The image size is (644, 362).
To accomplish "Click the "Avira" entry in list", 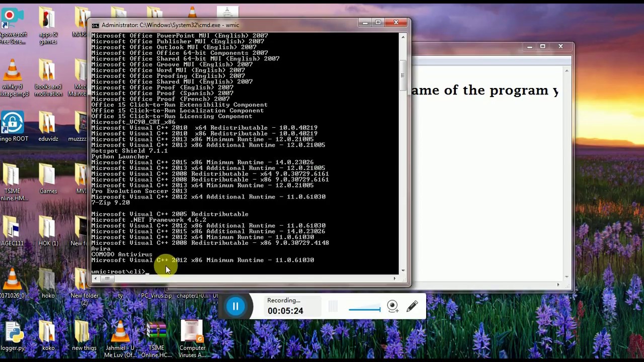I will (101, 248).
